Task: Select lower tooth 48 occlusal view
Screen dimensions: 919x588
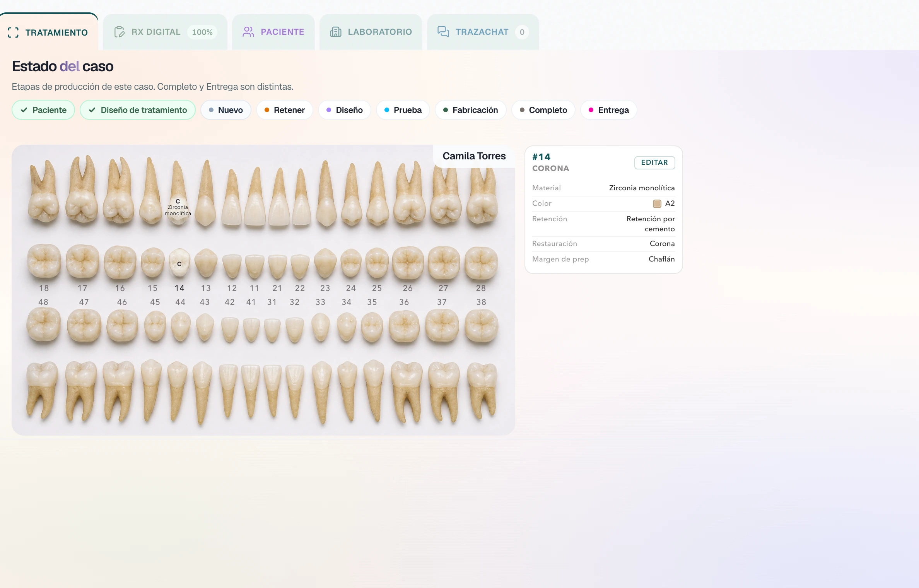Action: click(43, 324)
